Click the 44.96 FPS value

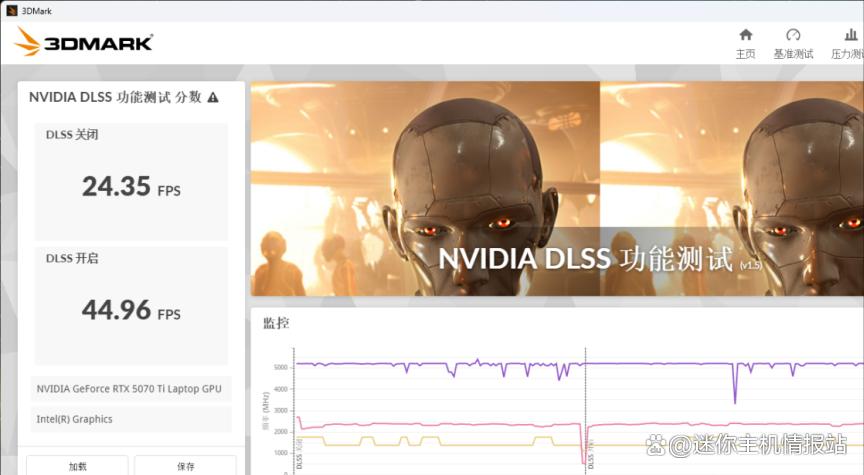131,310
